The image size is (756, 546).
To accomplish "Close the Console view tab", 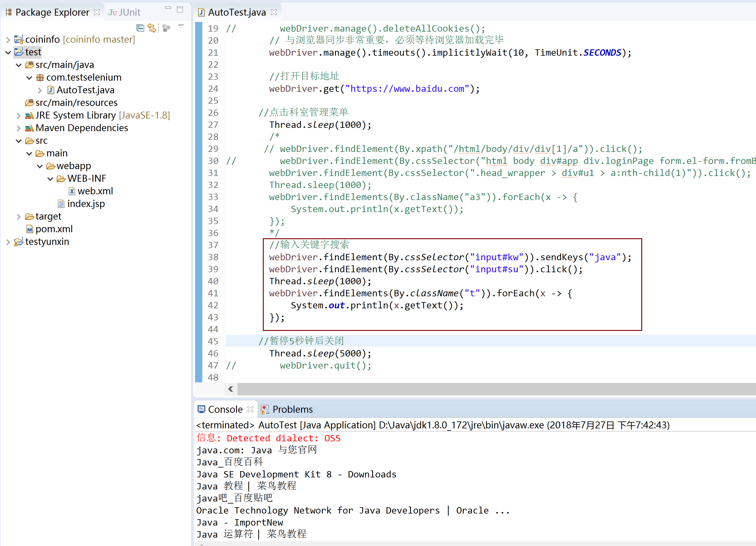I will [x=251, y=409].
